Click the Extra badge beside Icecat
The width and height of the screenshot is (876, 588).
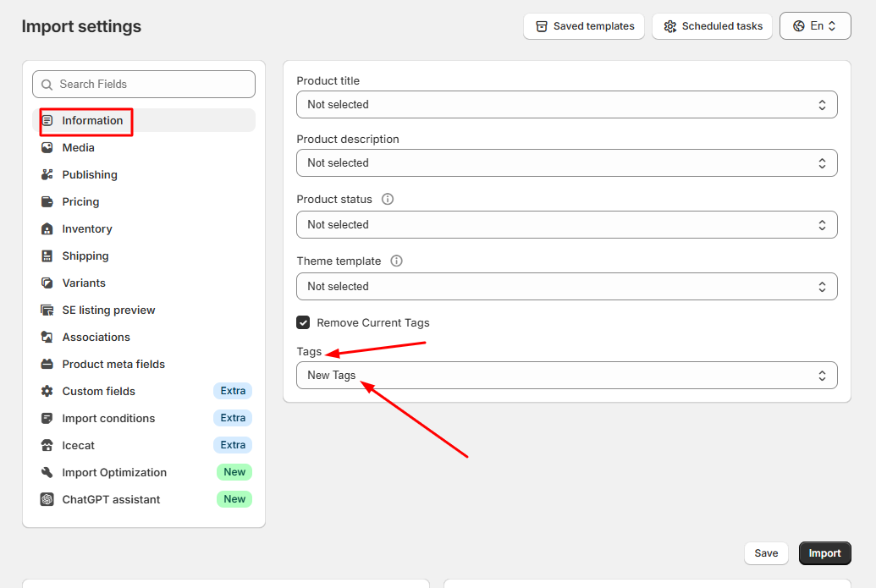233,445
